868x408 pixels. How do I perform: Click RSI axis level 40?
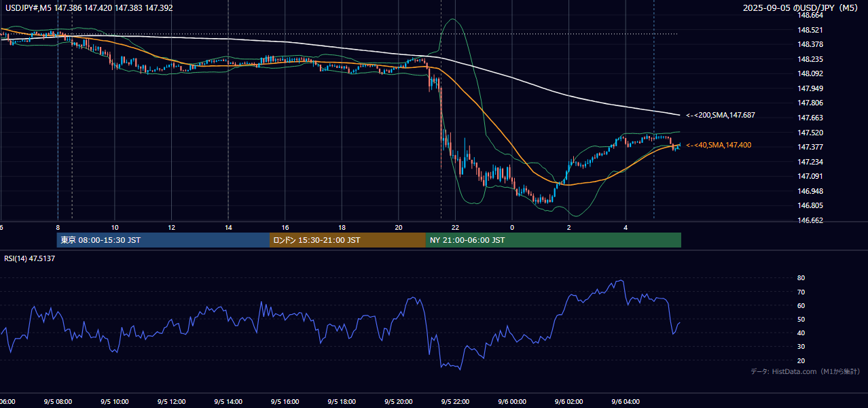[x=801, y=333]
